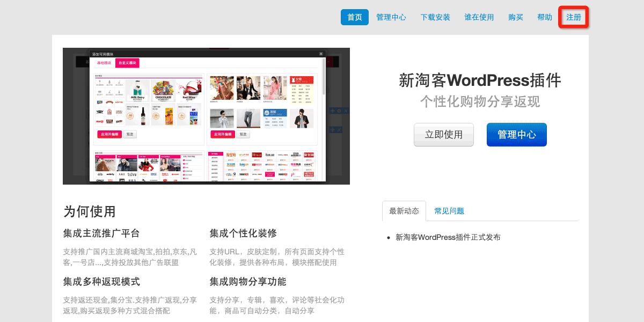Image resolution: width=644 pixels, height=322 pixels.
Task: Click the plugin screenshot preview image
Action: [206, 116]
